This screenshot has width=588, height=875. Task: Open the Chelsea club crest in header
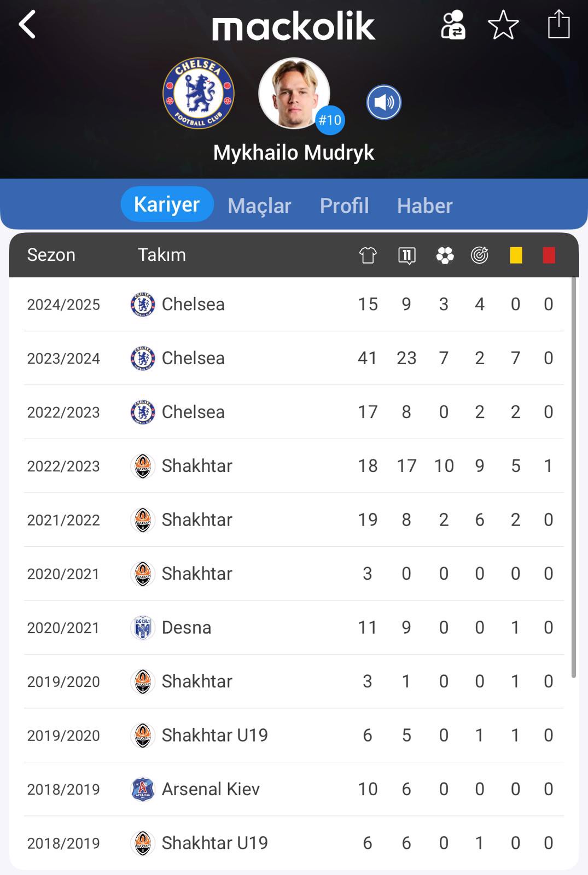[199, 94]
